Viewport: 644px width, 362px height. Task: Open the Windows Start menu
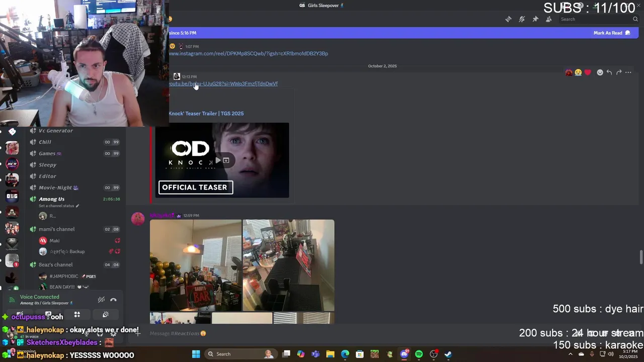196,354
